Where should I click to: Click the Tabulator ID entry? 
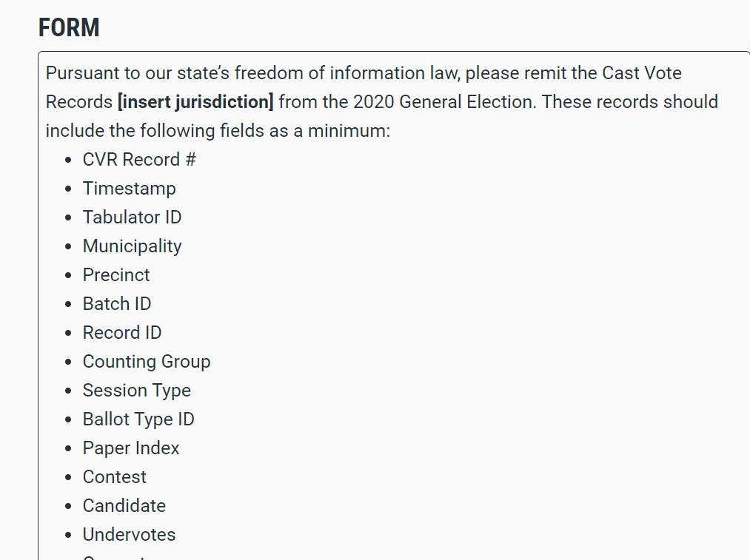pyautogui.click(x=132, y=217)
